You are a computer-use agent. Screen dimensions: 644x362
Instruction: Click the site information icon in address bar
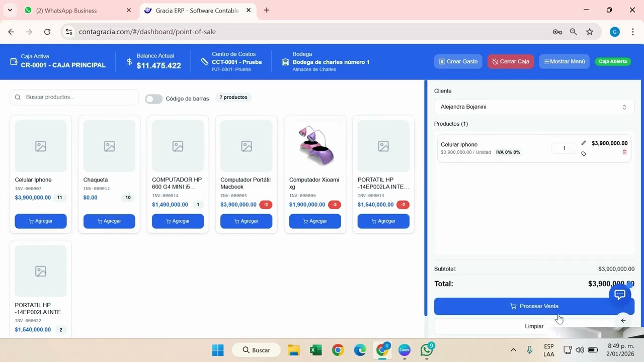69,32
